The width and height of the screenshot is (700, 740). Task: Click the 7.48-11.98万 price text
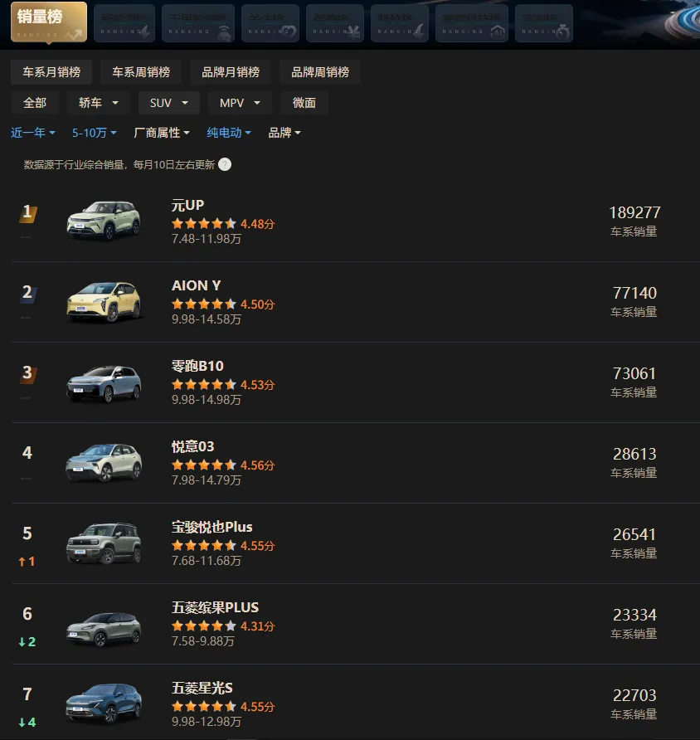(x=207, y=239)
